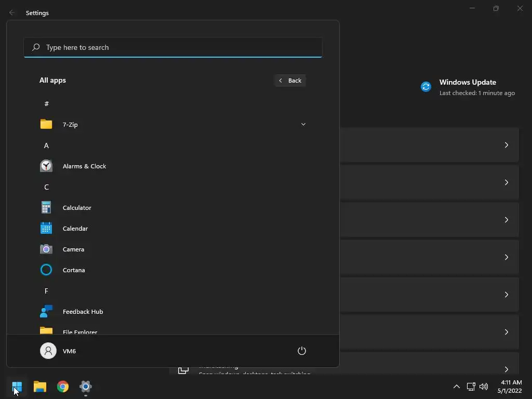Expand the 7-Zip folder chevron
The image size is (532, 399).
click(303, 124)
